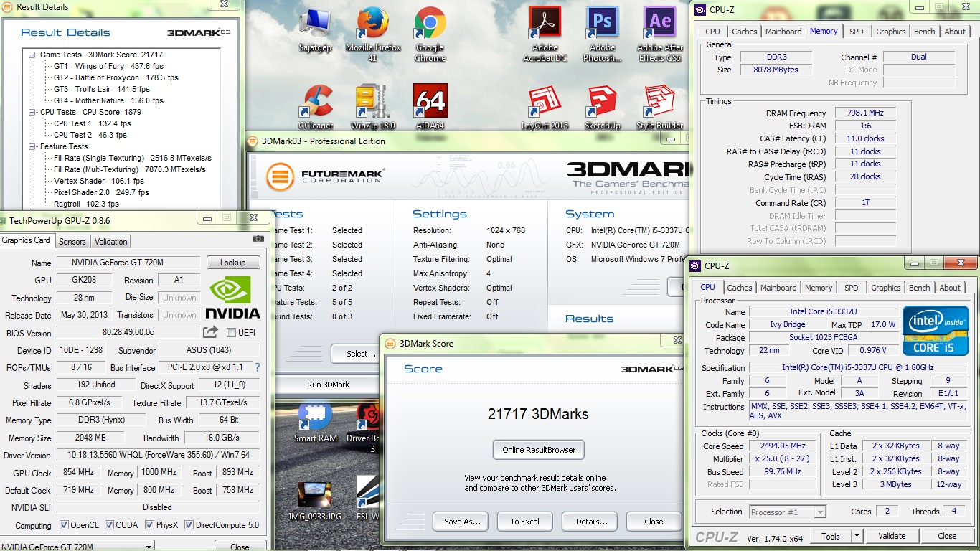Image resolution: width=980 pixels, height=551 pixels.
Task: Click the Details button in Score dialog
Action: tap(591, 522)
